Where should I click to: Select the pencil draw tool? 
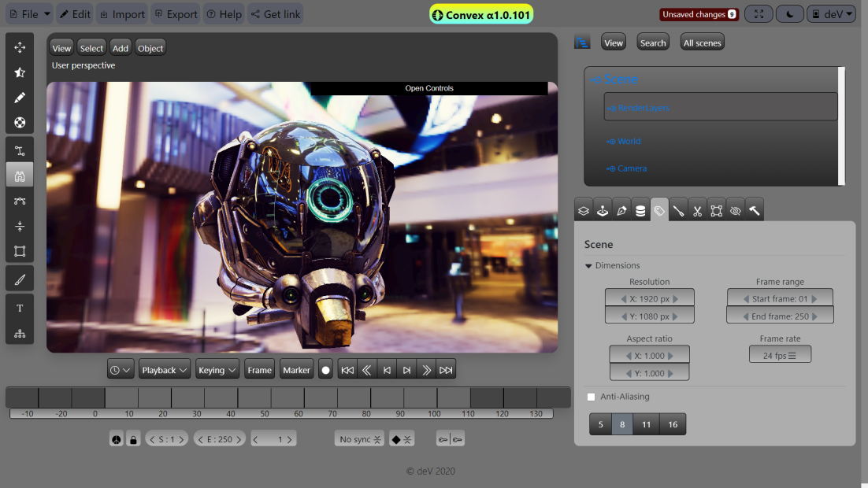20,98
